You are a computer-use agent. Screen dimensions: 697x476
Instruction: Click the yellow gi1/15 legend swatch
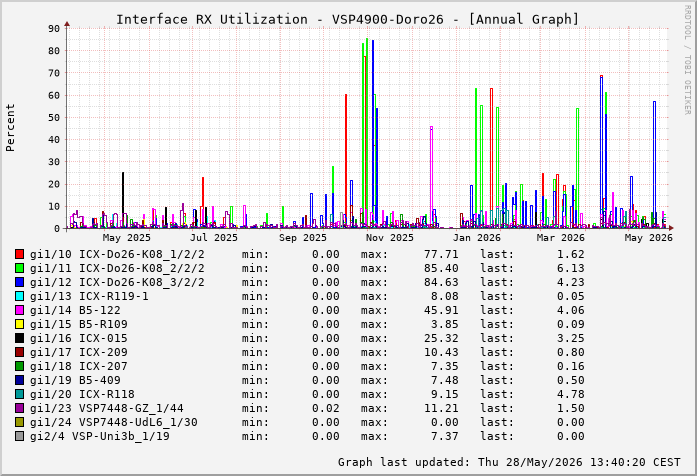pos(19,324)
